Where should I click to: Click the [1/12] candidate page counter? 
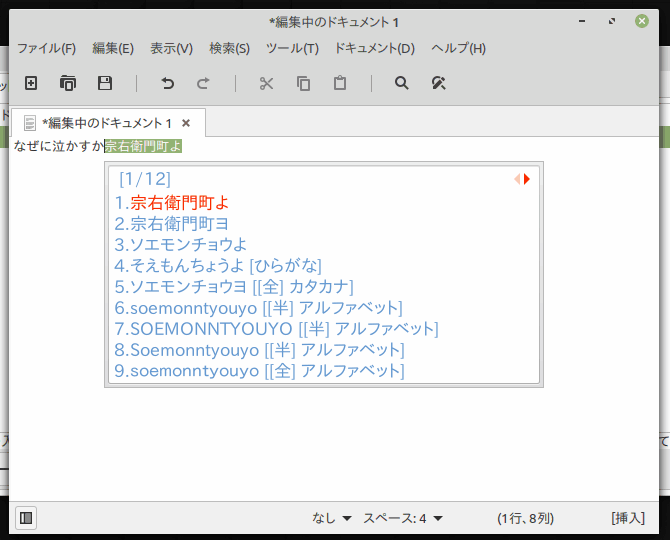coord(145,179)
